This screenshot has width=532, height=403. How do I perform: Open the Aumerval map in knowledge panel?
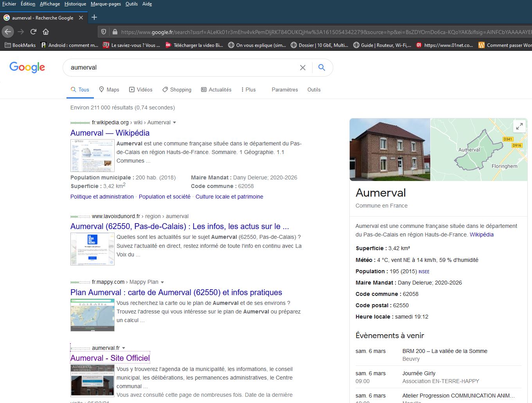pyautogui.click(x=479, y=150)
